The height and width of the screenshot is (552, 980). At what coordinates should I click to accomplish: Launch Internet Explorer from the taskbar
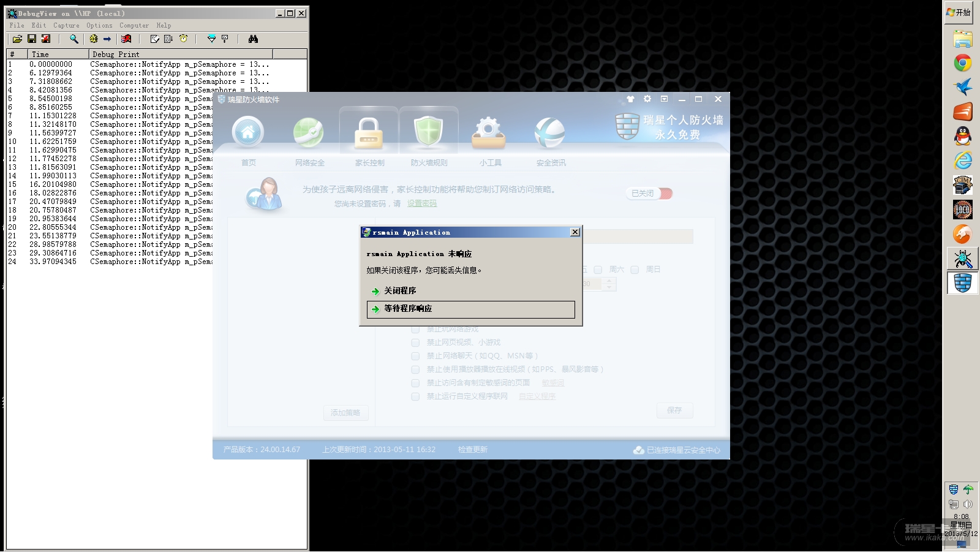[x=963, y=161]
